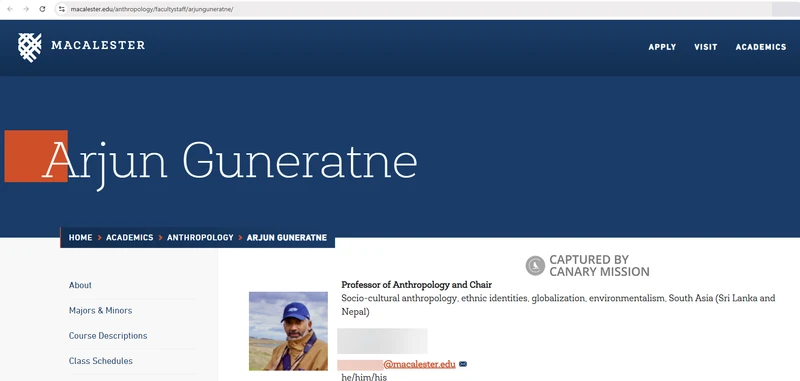Image resolution: width=800 pixels, height=381 pixels.
Task: Click the browser back arrow
Action: point(10,9)
